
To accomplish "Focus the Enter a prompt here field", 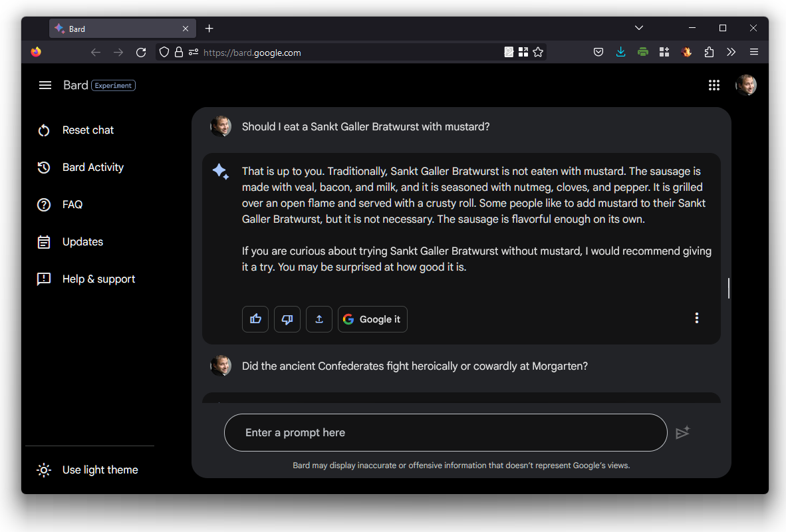I will [446, 432].
